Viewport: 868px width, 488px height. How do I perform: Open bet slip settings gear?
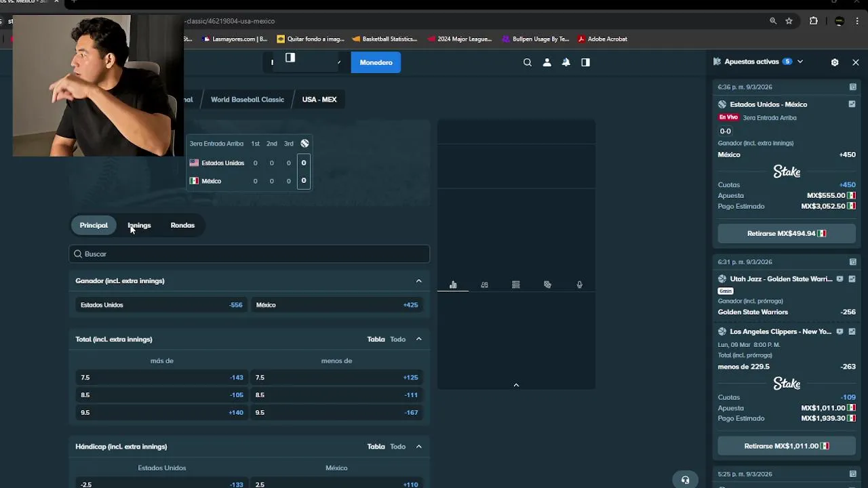[835, 62]
